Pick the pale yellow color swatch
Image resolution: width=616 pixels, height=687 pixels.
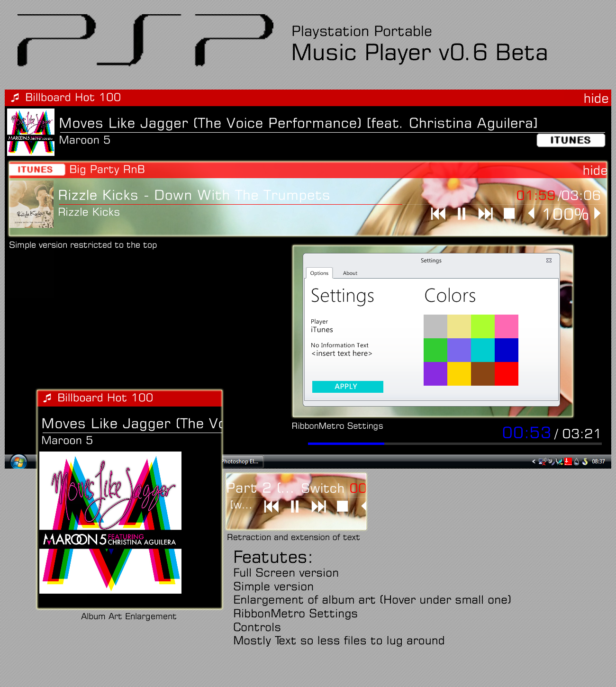(459, 326)
